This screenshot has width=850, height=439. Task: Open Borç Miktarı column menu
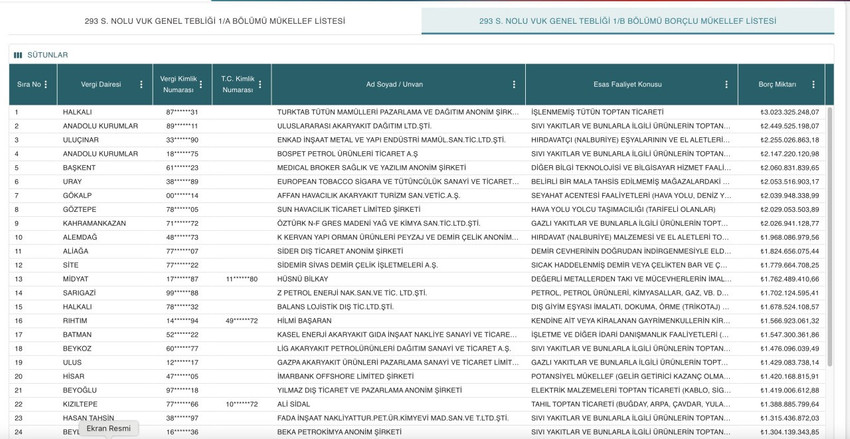click(x=813, y=85)
